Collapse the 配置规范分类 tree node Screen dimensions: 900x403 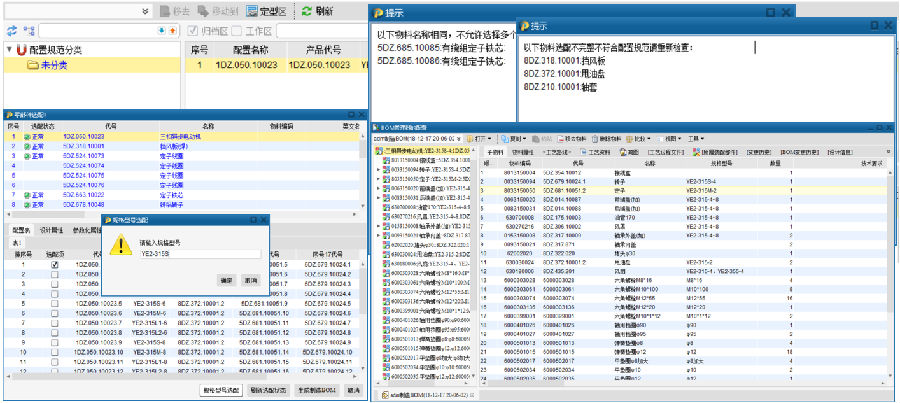(x=8, y=49)
